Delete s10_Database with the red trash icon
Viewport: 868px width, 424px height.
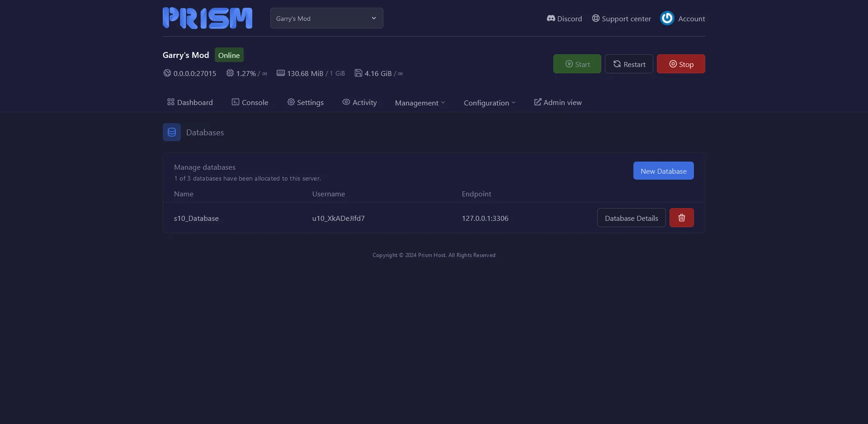pos(681,218)
